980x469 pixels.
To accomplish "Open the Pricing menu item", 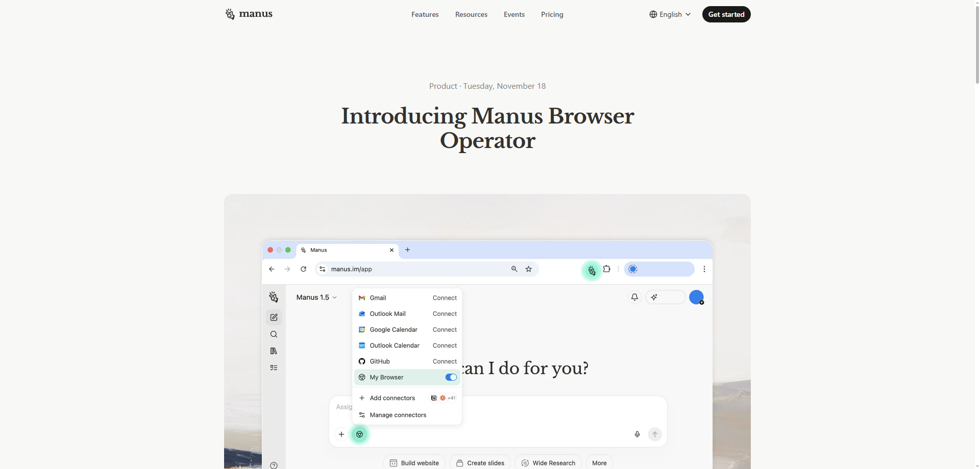I will click(552, 14).
